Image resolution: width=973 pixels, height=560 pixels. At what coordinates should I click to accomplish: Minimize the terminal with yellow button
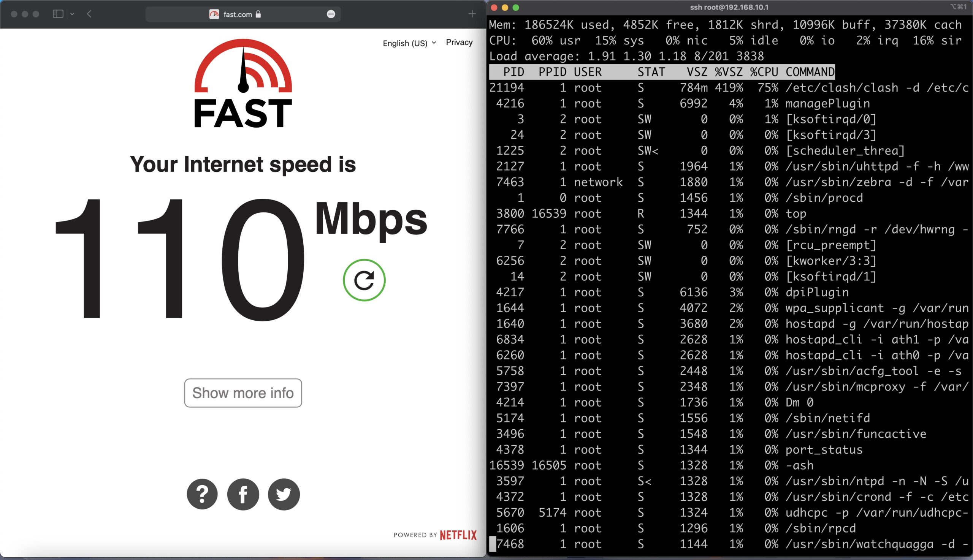(505, 7)
